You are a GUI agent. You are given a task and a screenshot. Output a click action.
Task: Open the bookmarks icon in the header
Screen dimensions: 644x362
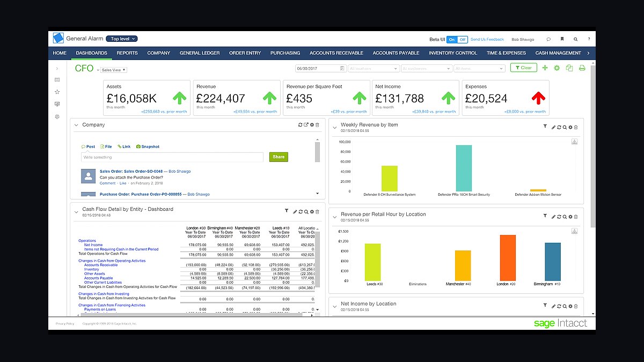point(562,39)
